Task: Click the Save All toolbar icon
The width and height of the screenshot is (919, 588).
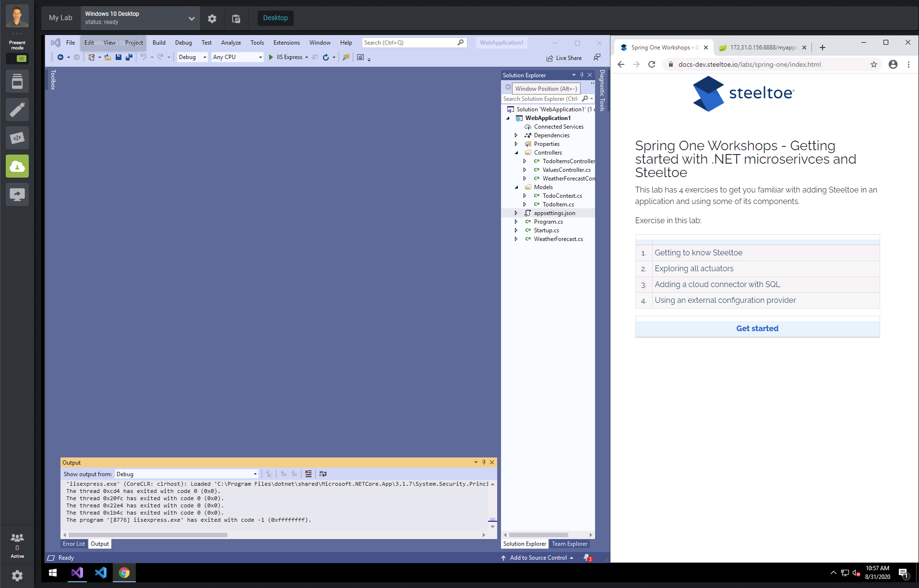Action: click(128, 57)
